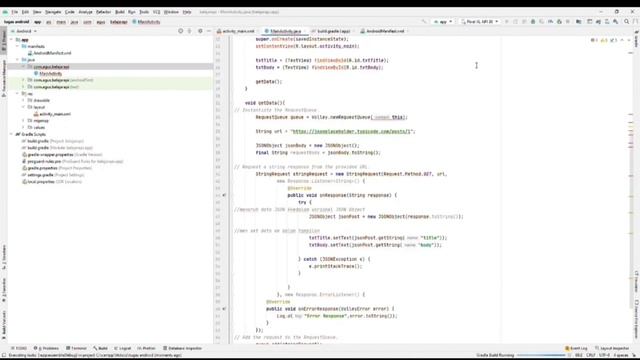Click the Project Structure toolbar icon
Viewport: 640px width, 360px height.
[x=579, y=22]
